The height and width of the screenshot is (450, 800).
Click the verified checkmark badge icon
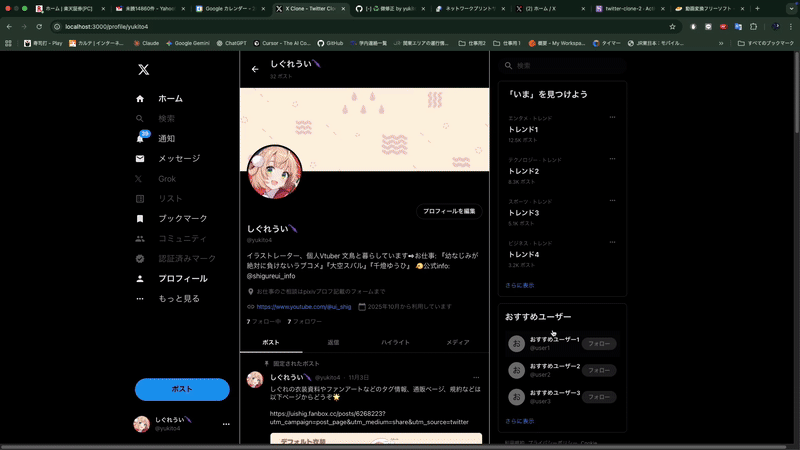pyautogui.click(x=140, y=259)
